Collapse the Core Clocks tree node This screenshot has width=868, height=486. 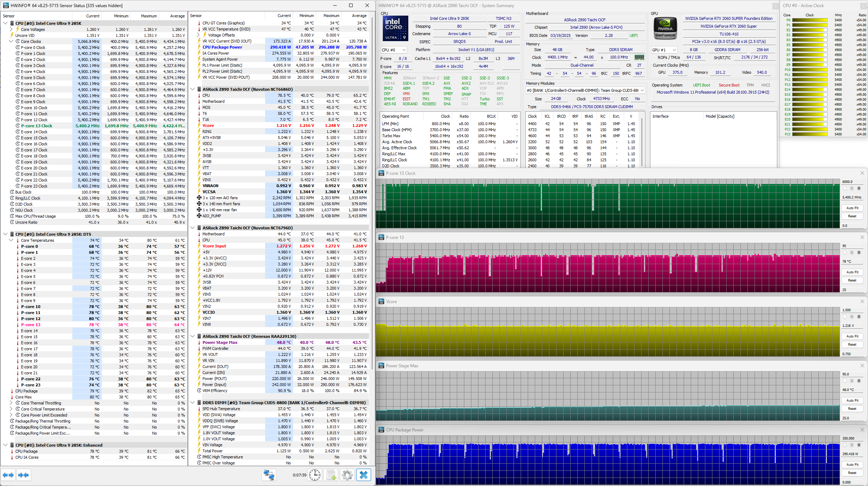[x=11, y=41]
